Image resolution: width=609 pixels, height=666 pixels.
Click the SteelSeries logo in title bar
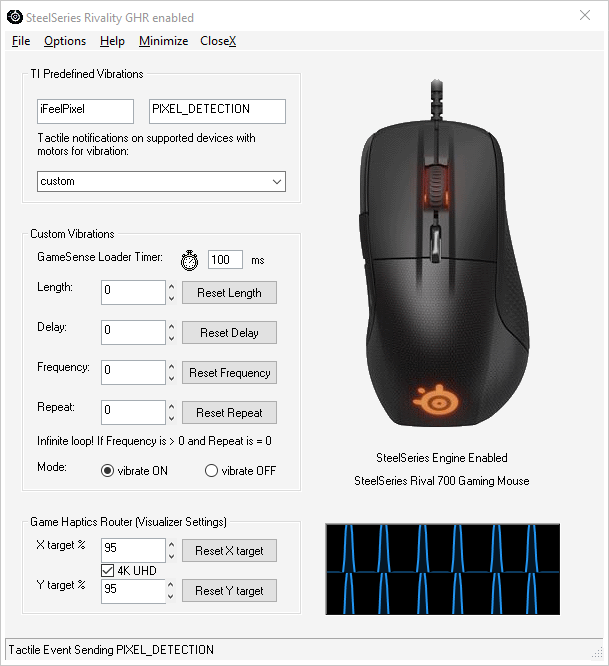tap(15, 17)
